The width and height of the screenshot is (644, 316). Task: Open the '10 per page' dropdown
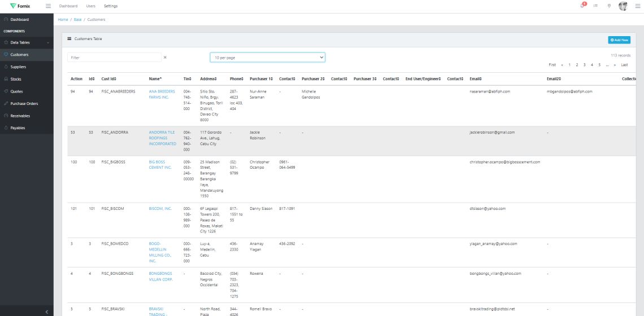pos(267,58)
